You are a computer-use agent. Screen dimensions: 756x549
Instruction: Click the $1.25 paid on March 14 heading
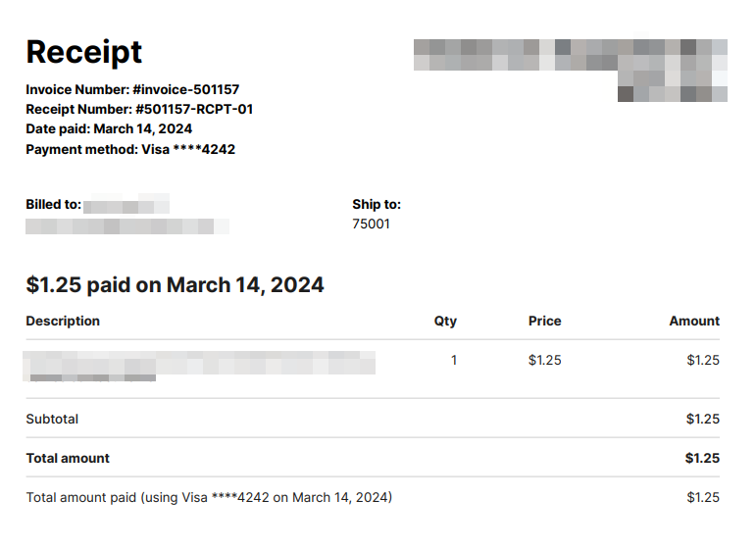pos(175,285)
